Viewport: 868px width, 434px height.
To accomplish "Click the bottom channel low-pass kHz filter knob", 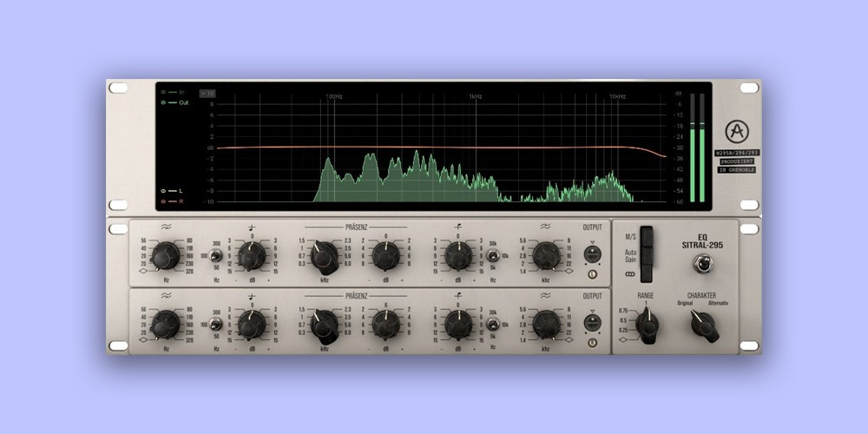I will (x=546, y=325).
